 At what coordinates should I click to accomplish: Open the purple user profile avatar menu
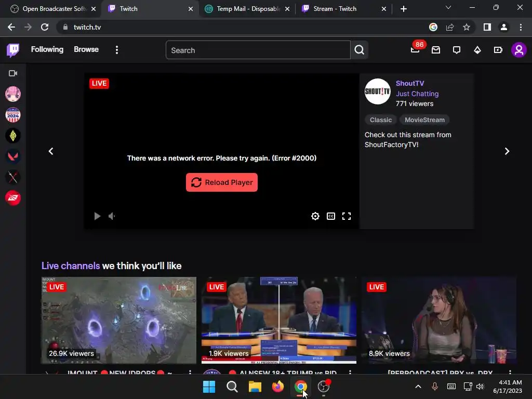[x=519, y=50]
